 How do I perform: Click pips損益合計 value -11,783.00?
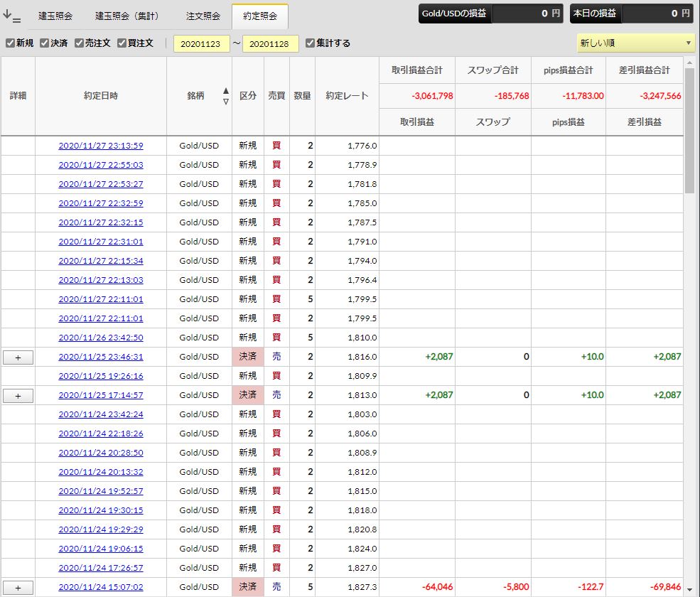583,96
